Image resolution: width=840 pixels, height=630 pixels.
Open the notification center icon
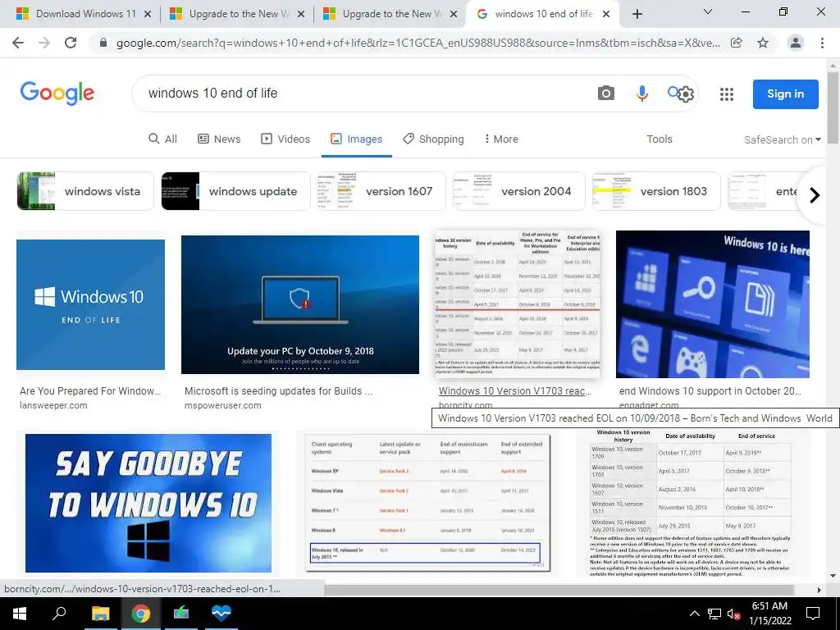(x=813, y=614)
